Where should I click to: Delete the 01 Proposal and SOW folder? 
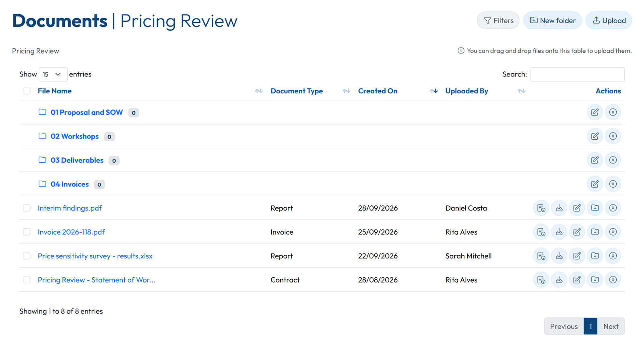tap(613, 112)
